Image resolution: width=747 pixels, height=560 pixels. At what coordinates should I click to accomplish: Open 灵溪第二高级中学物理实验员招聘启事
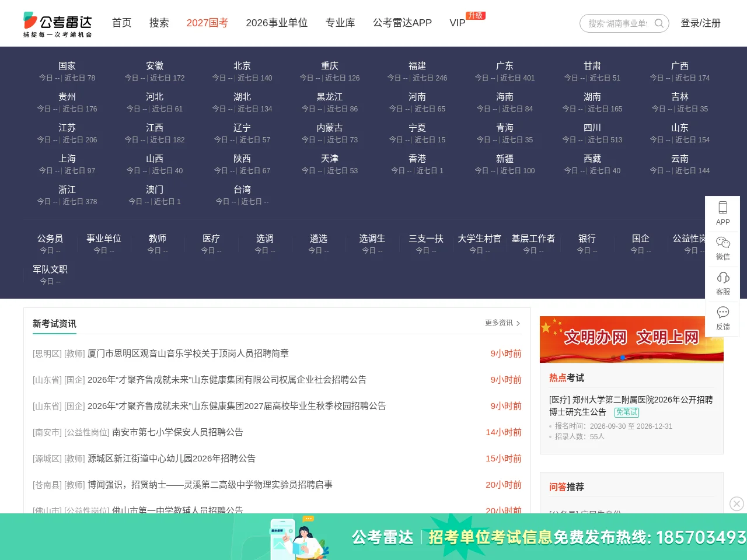[210, 485]
